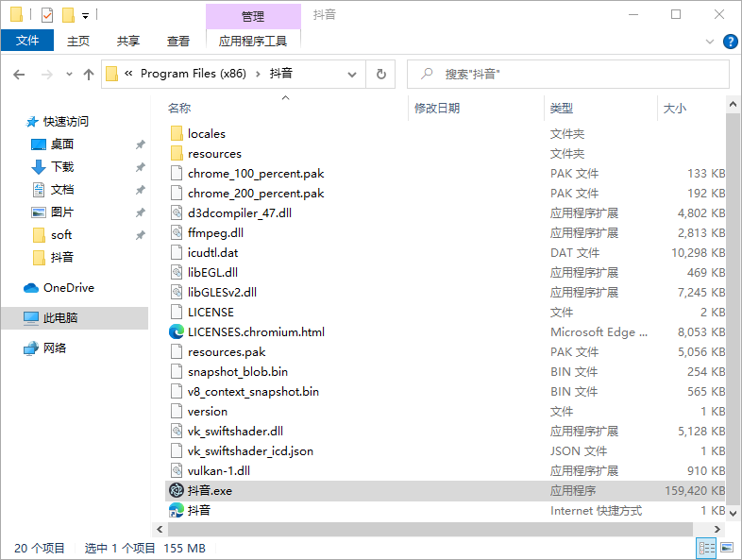
Task: Select the locales folder icon
Action: point(177,134)
